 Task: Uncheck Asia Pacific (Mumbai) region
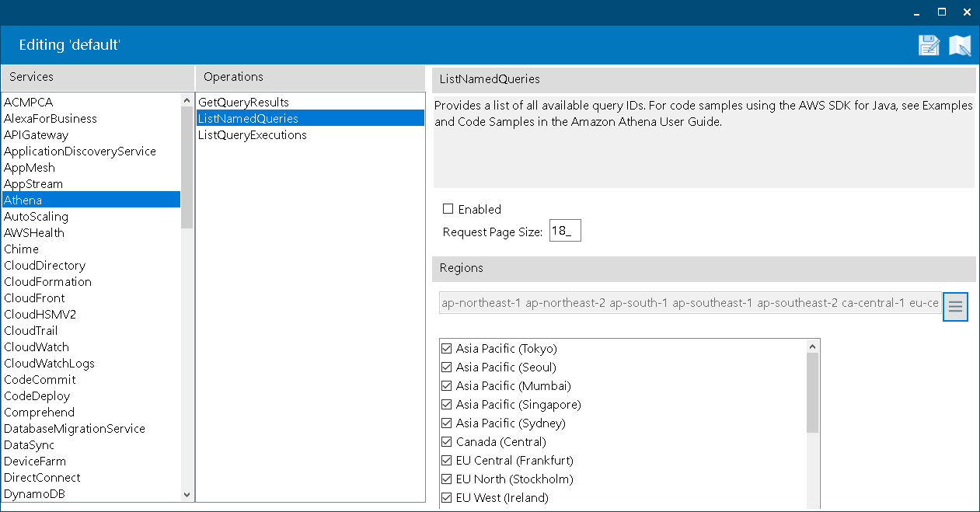coord(446,386)
